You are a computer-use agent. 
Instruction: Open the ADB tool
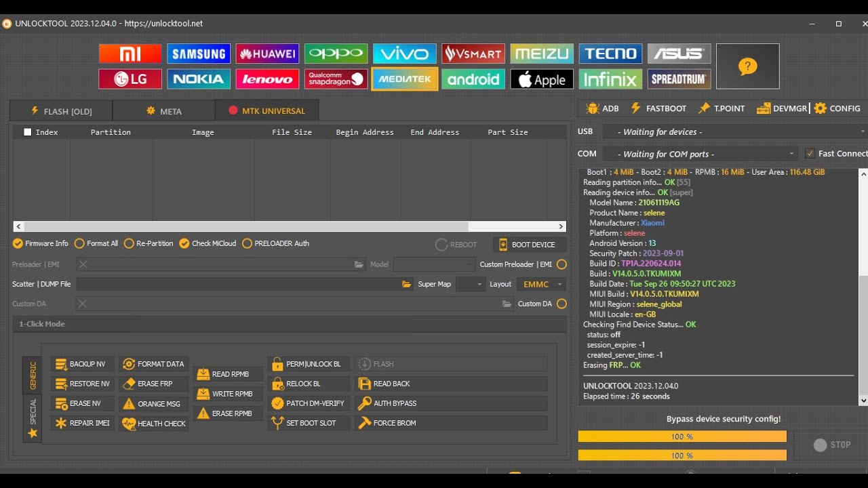(602, 108)
